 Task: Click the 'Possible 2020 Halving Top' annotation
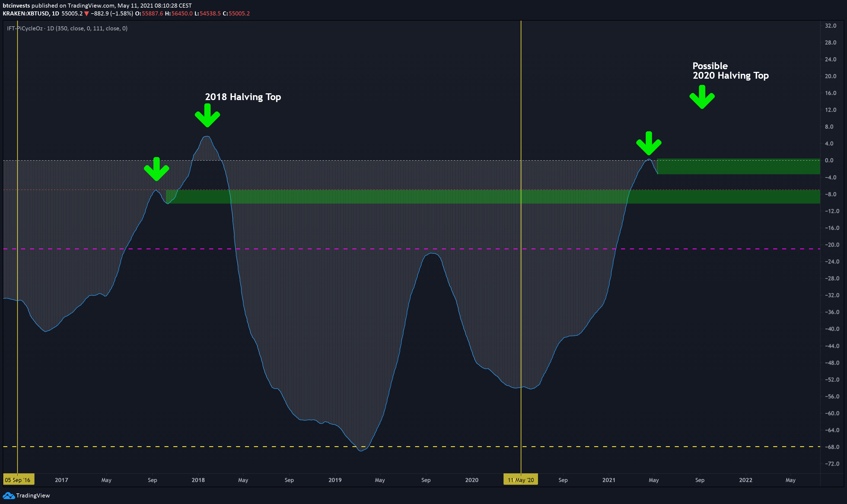click(x=731, y=71)
